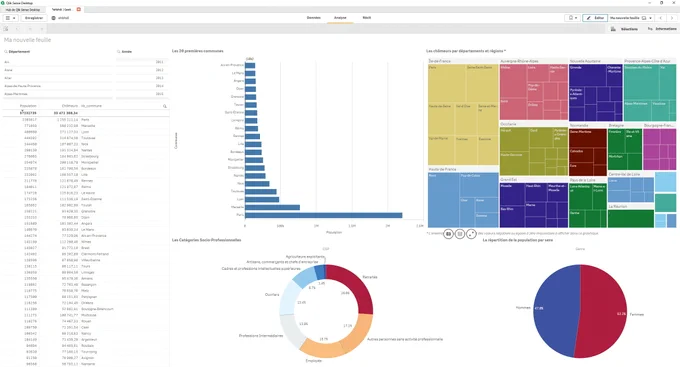Go to previous sheet arrow
This screenshot has width=680, height=367.
pos(660,18)
